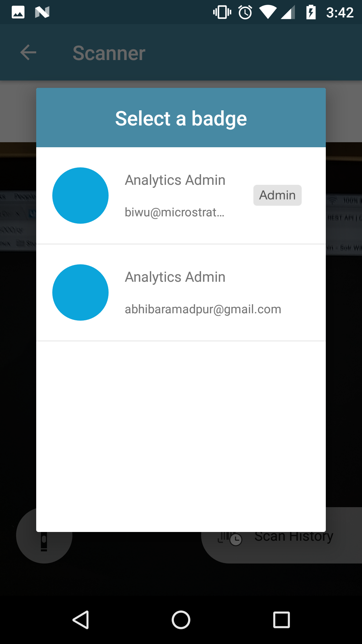This screenshot has width=362, height=644.
Task: Click the Select a badge dialog header
Action: pos(181,118)
